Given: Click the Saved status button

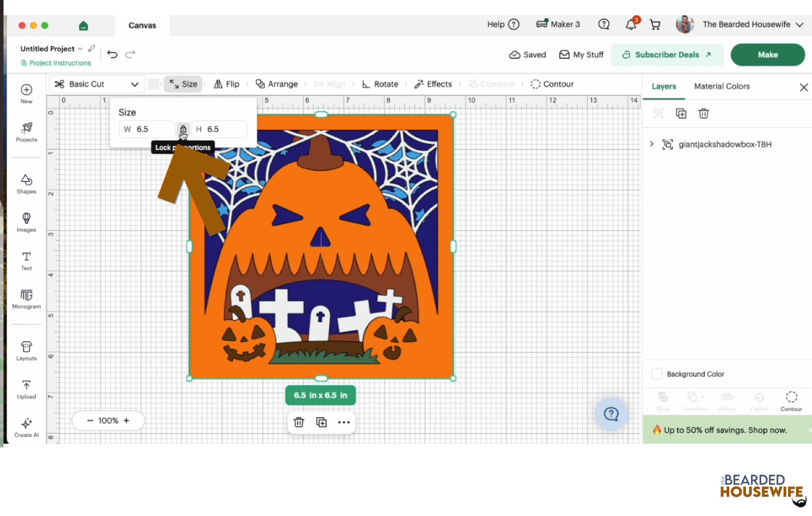Looking at the screenshot, I should point(528,55).
